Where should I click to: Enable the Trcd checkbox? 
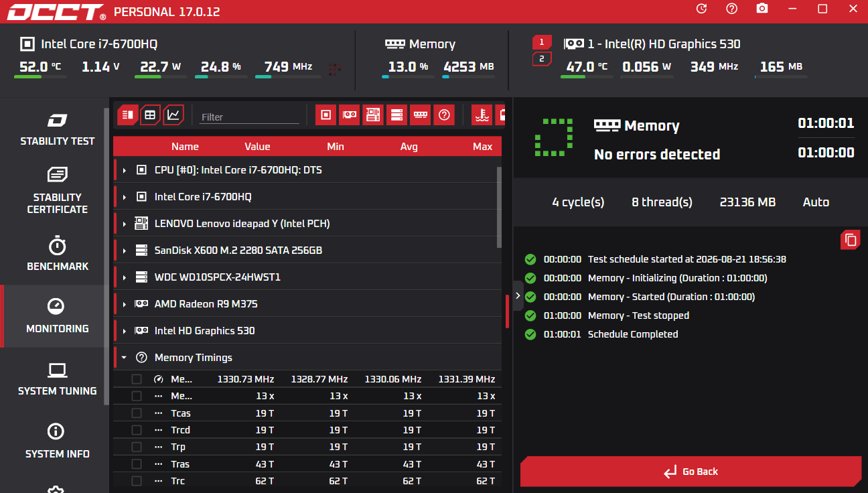click(x=137, y=430)
